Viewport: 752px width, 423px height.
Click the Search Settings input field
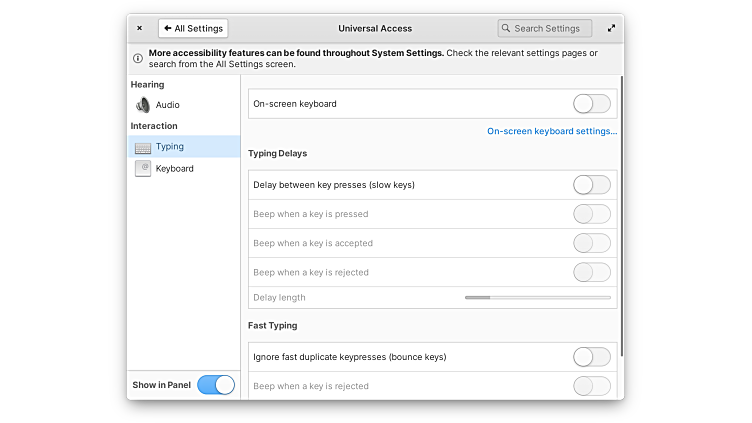tap(550, 29)
